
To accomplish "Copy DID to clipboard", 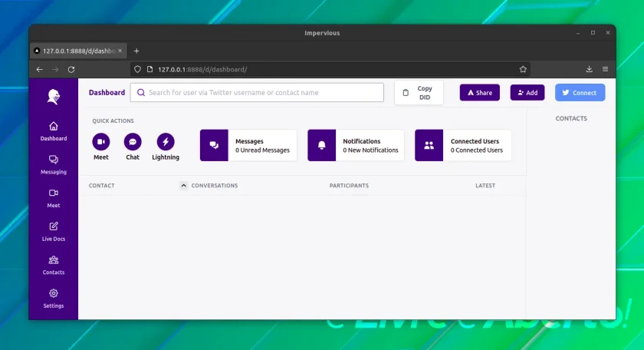I will point(419,93).
